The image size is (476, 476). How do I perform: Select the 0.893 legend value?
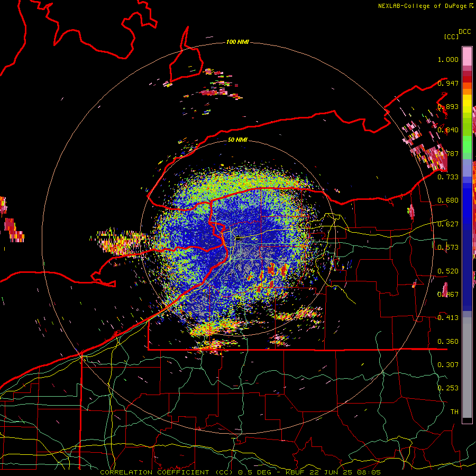click(x=448, y=106)
